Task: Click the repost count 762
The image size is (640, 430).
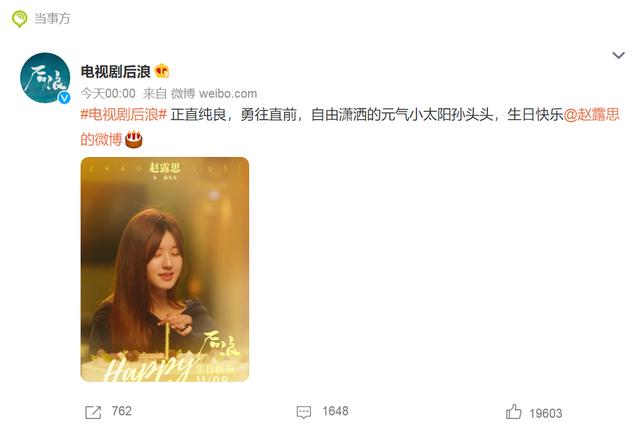Action: click(x=122, y=411)
